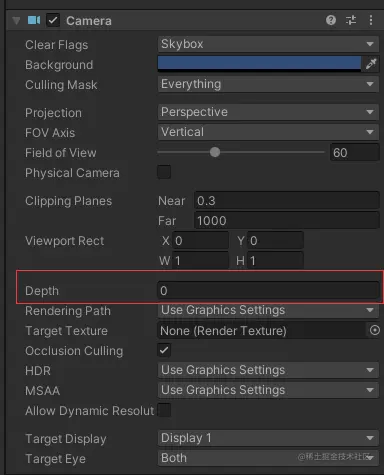Viewport: 384px width, 475px height.
Task: Click the MSAA label
Action: [43, 391]
